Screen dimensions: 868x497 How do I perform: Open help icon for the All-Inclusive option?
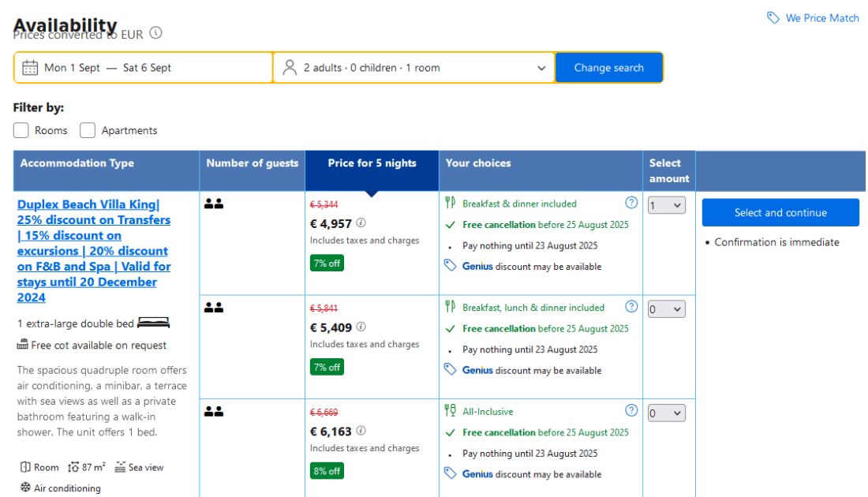pos(631,411)
